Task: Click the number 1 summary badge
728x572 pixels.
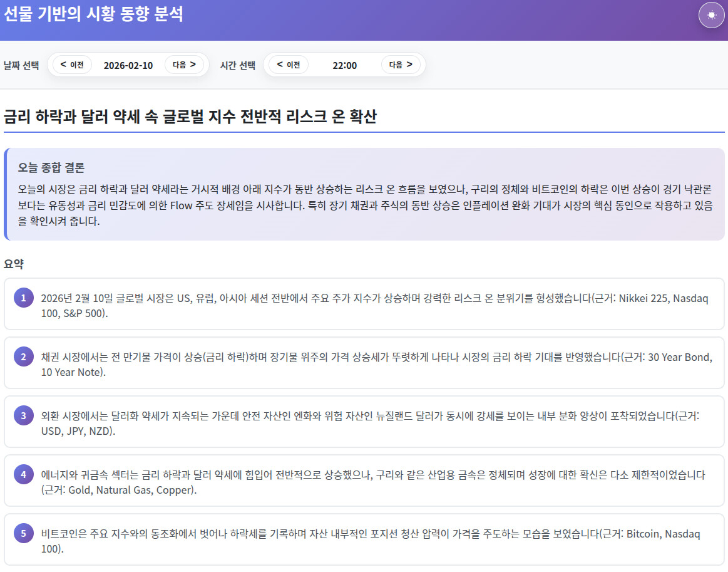Action: click(23, 298)
